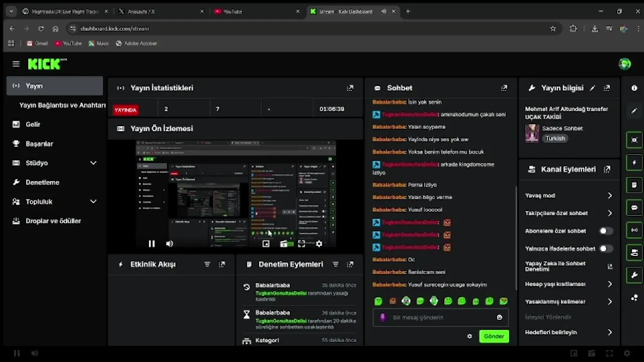This screenshot has height=362, width=644.
Task: Pop out the Sohbet chat panel
Action: click(504, 88)
